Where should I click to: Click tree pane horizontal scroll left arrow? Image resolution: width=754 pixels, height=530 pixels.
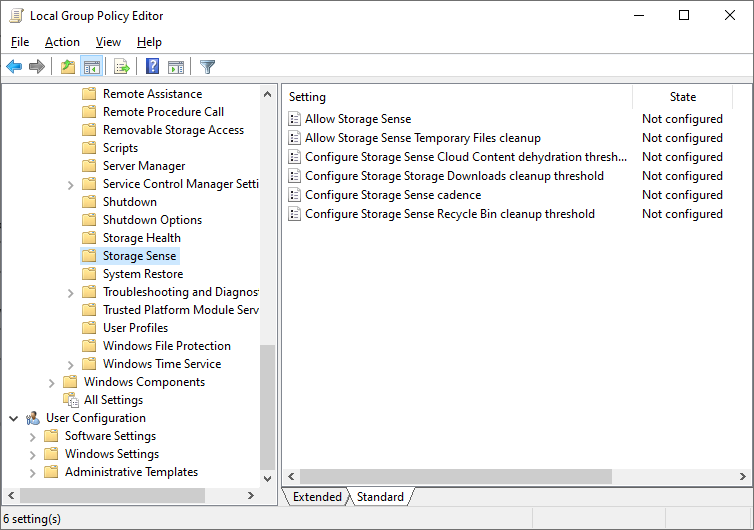tap(11, 495)
